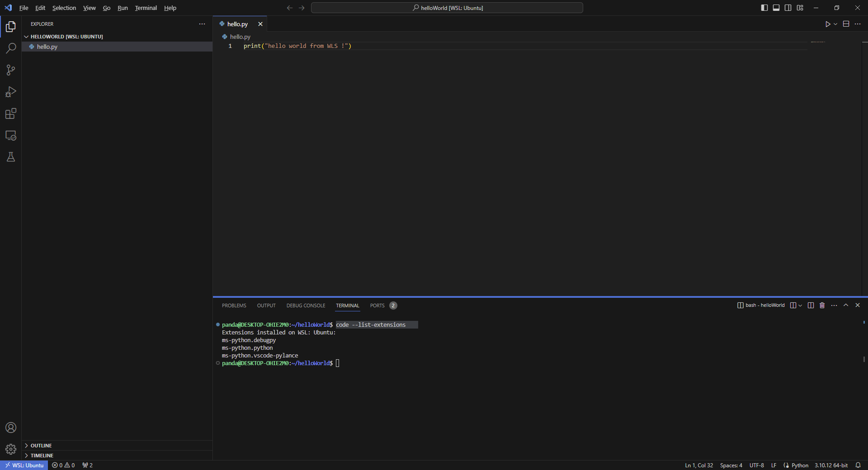The image size is (868, 470).
Task: Open editor More Actions ellipsis
Action: (858, 24)
